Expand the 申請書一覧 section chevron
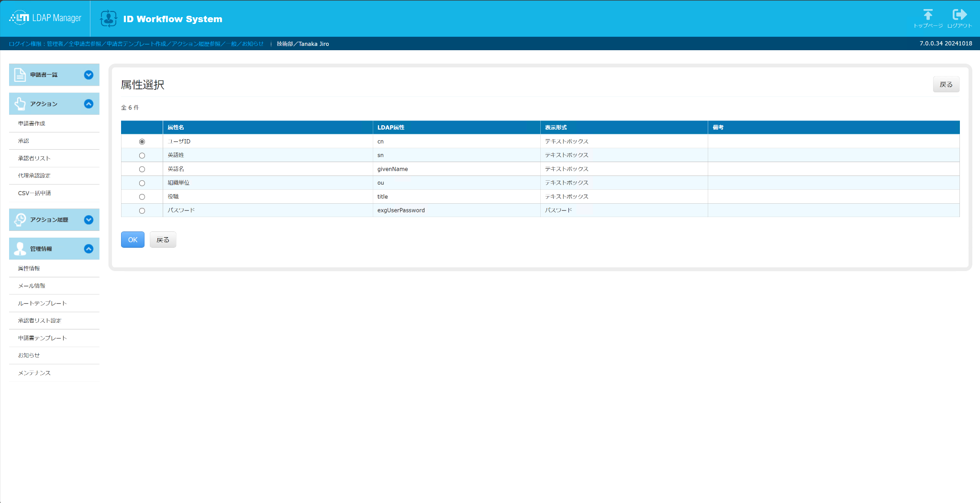 pyautogui.click(x=89, y=75)
